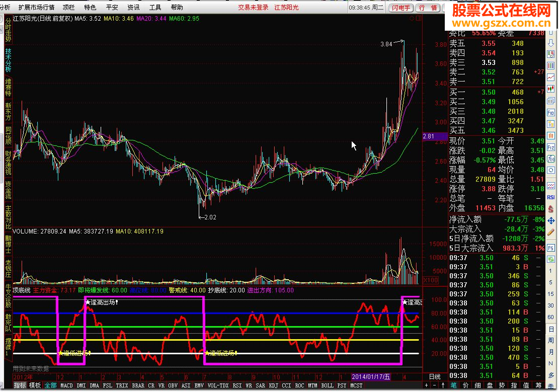The width and height of the screenshot is (559, 392).
Task: Open the 扩展市场行情 menu
Action: [36, 7]
